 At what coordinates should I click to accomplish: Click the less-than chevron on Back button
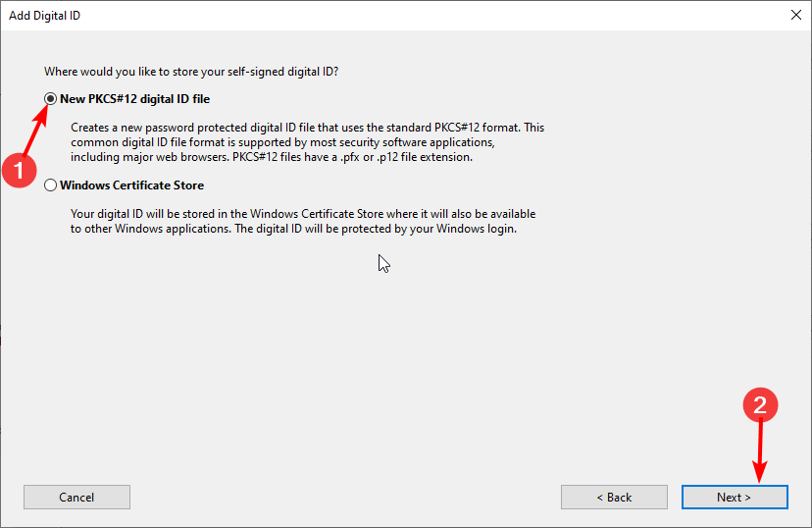[599, 498]
